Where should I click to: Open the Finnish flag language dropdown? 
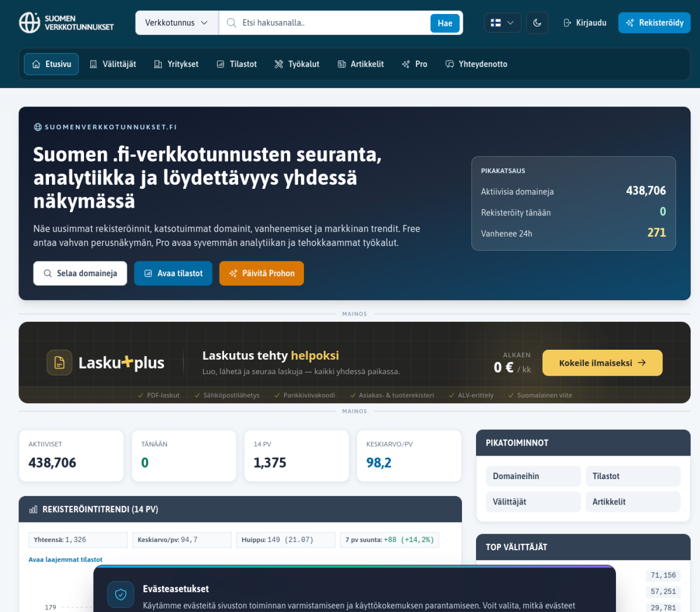pos(502,22)
